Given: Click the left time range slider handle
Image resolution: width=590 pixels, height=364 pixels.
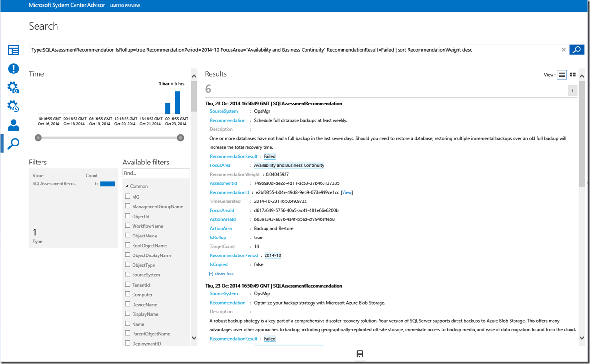Looking at the screenshot, I should (x=38, y=138).
